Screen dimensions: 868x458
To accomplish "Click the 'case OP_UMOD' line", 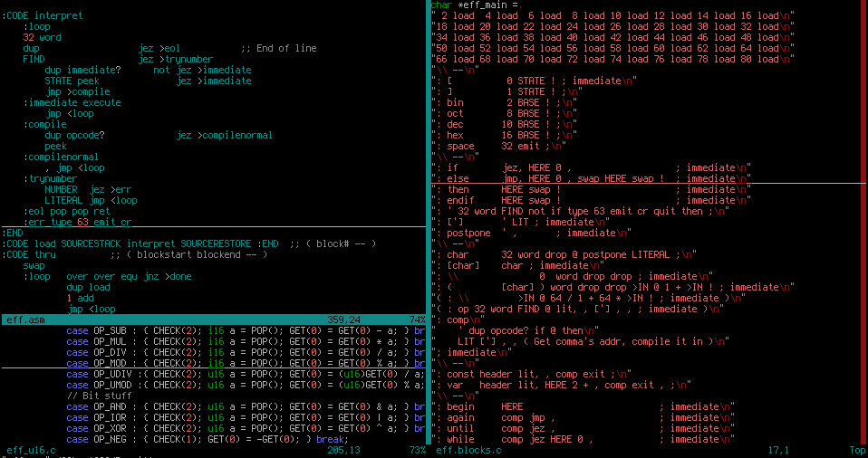I will [x=246, y=385].
